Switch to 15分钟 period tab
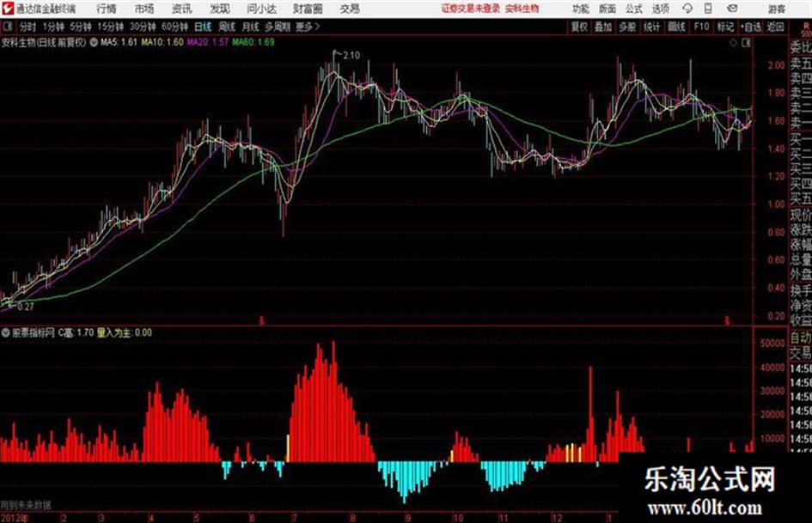The width and height of the screenshot is (812, 523). pos(111,27)
